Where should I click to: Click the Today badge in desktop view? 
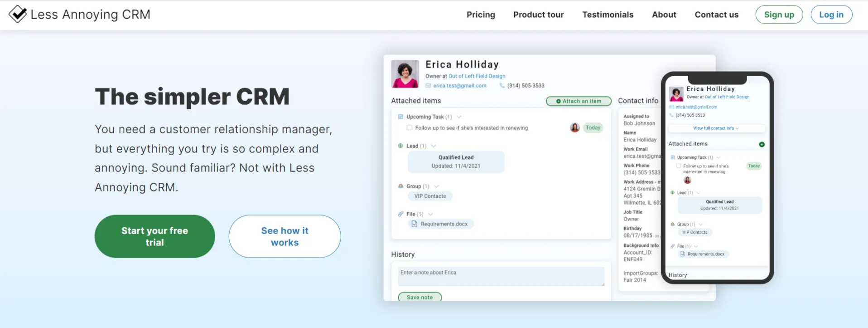(x=593, y=127)
